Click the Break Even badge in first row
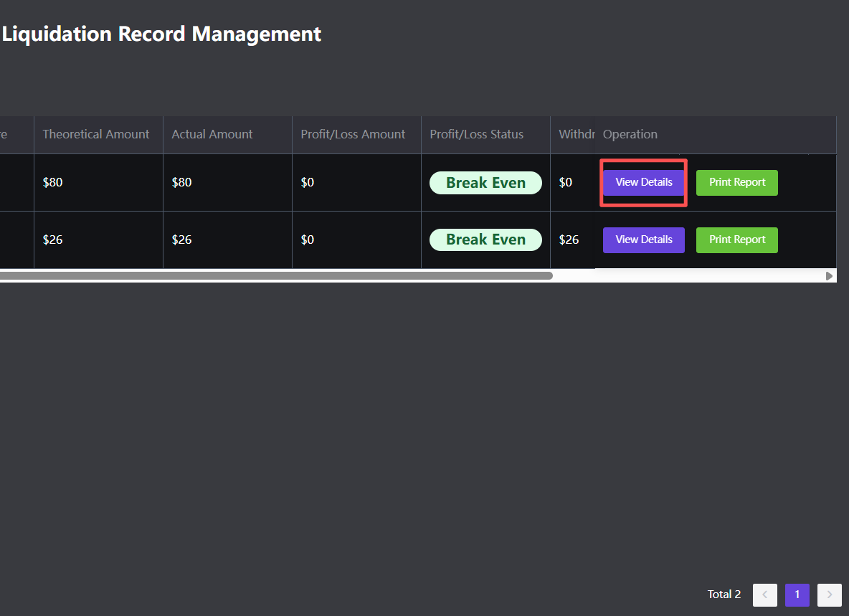Screen dimensions: 849x616 coord(485,183)
